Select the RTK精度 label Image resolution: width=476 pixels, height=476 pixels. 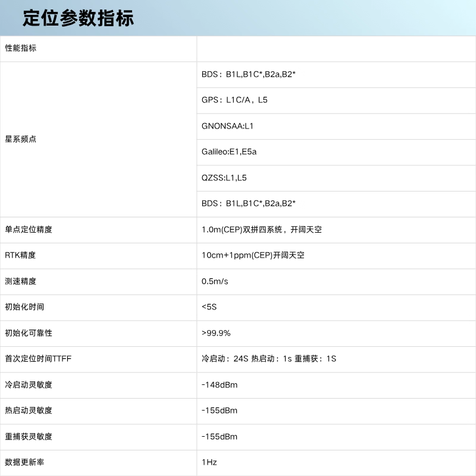[x=20, y=255]
